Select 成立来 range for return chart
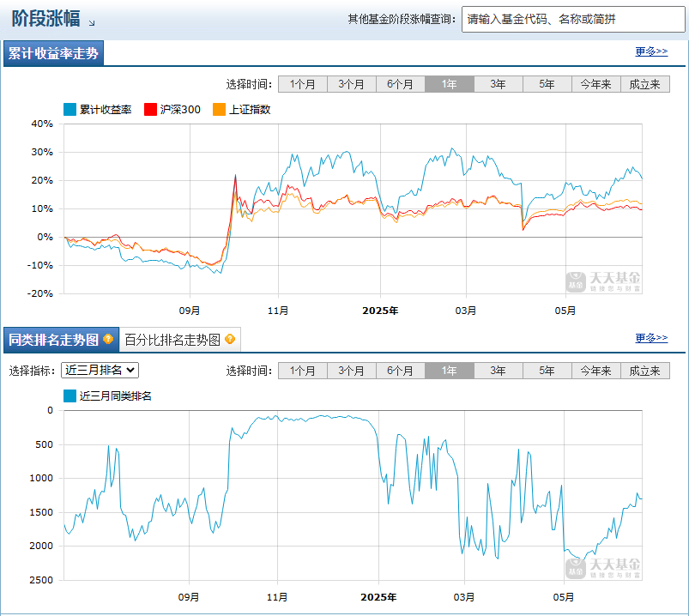Image resolution: width=689 pixels, height=616 pixels. coord(645,84)
